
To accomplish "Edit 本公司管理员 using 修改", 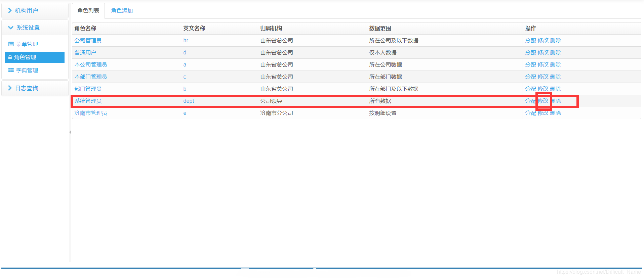I will coord(543,64).
